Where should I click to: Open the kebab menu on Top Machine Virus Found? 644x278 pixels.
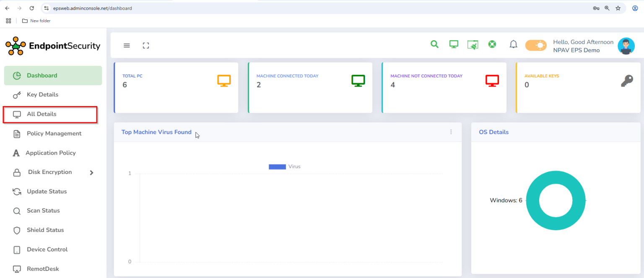[x=451, y=132]
